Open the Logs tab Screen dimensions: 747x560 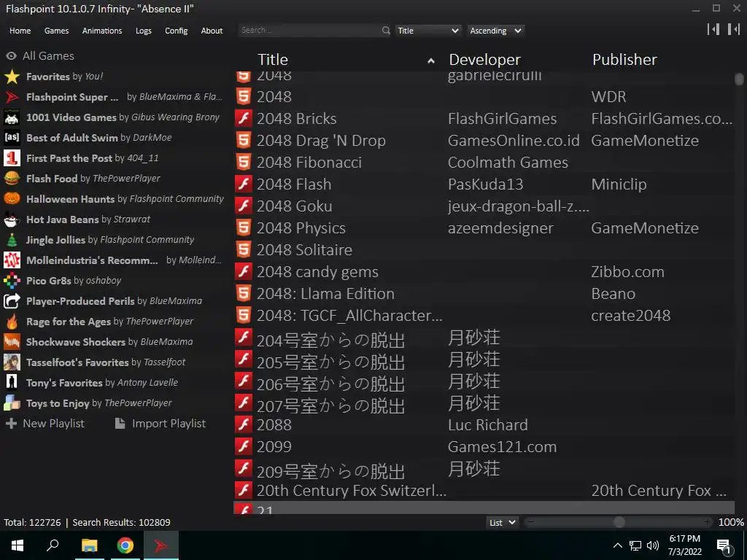144,31
